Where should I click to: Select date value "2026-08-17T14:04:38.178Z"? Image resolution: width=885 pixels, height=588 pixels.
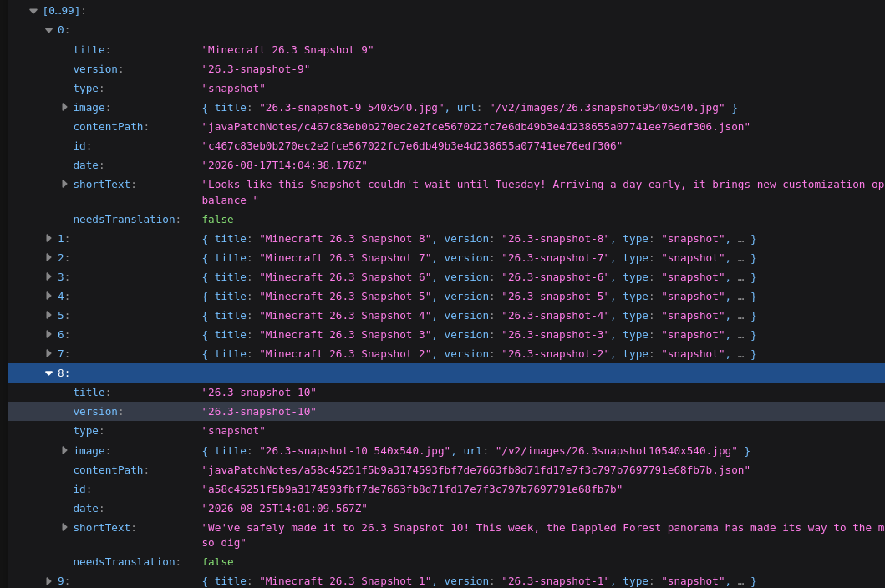284,165
